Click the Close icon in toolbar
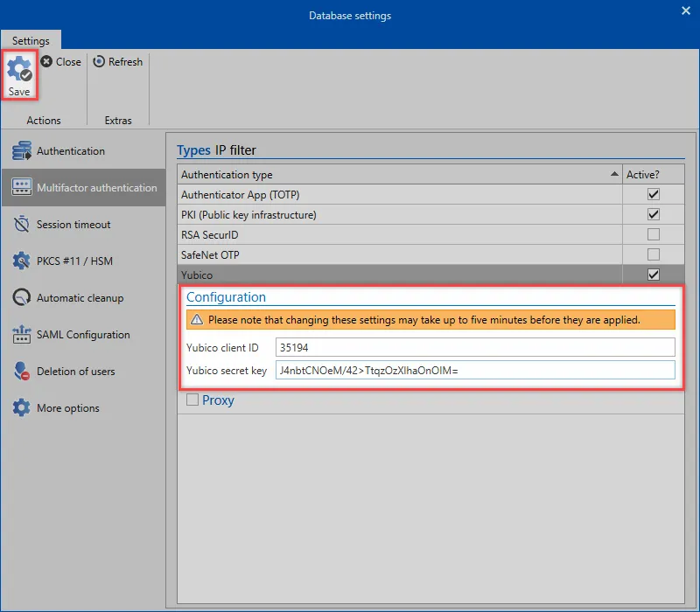 pyautogui.click(x=46, y=62)
